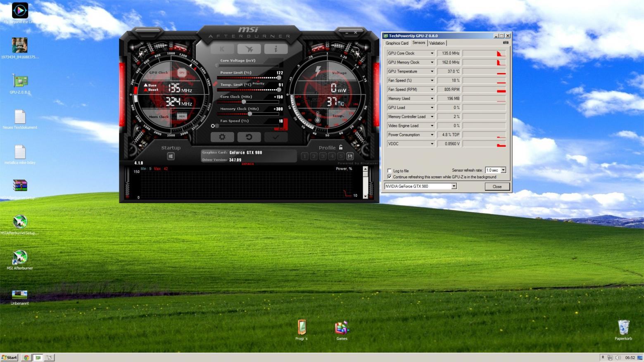Open the Start menu button
The height and width of the screenshot is (362, 644).
pos(10,357)
